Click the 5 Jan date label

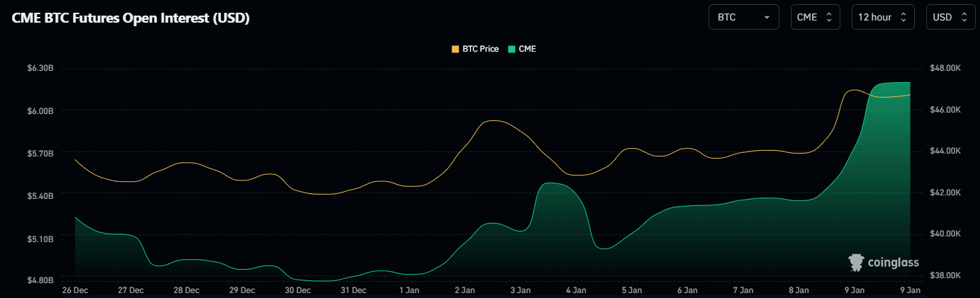coord(631,290)
